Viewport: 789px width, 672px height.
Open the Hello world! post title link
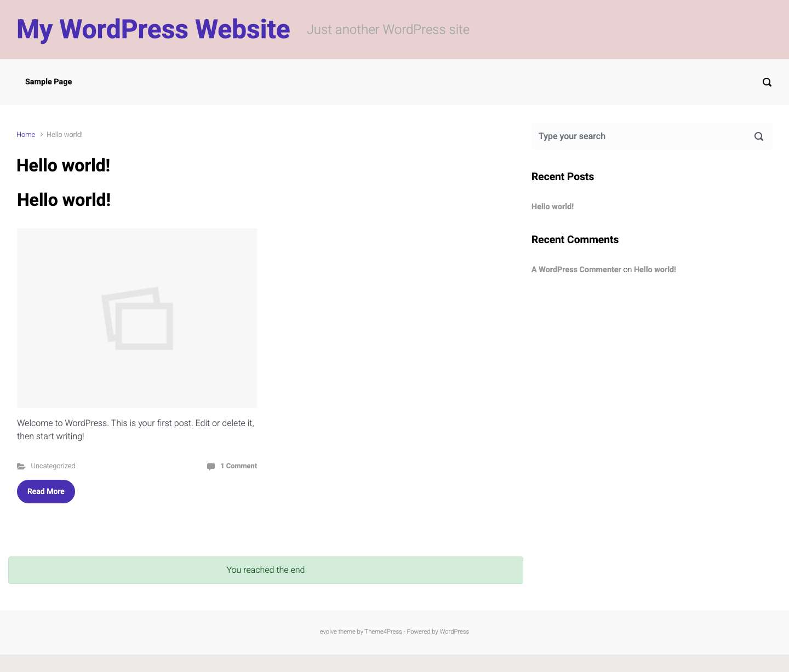point(63,199)
